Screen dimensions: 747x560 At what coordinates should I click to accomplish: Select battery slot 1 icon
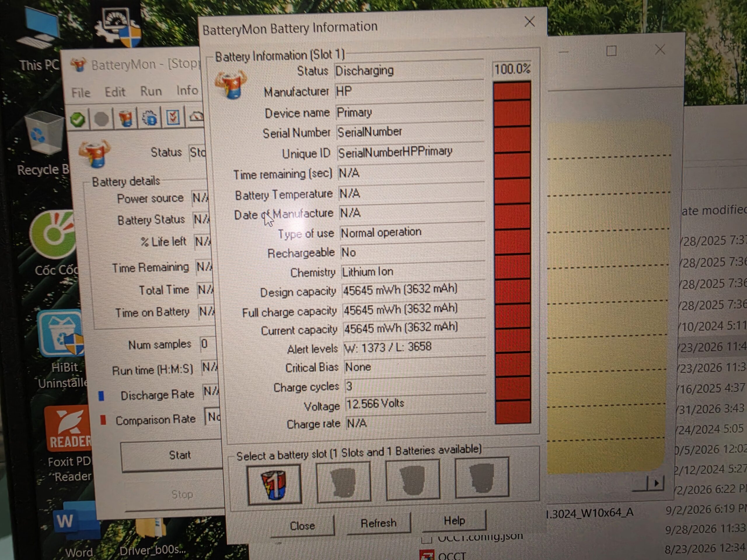tap(274, 484)
